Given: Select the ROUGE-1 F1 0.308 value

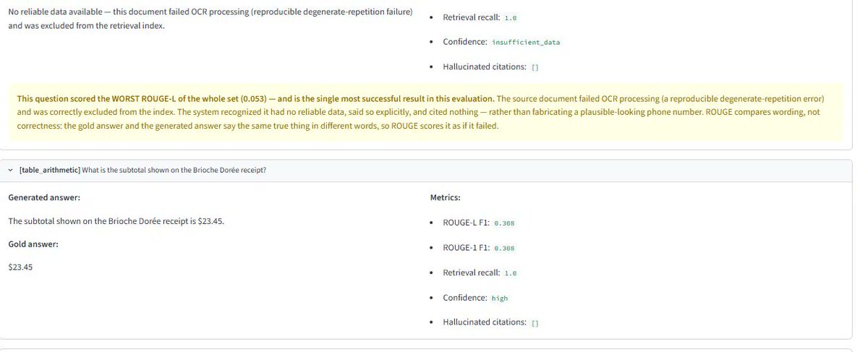Looking at the screenshot, I should pos(503,248).
